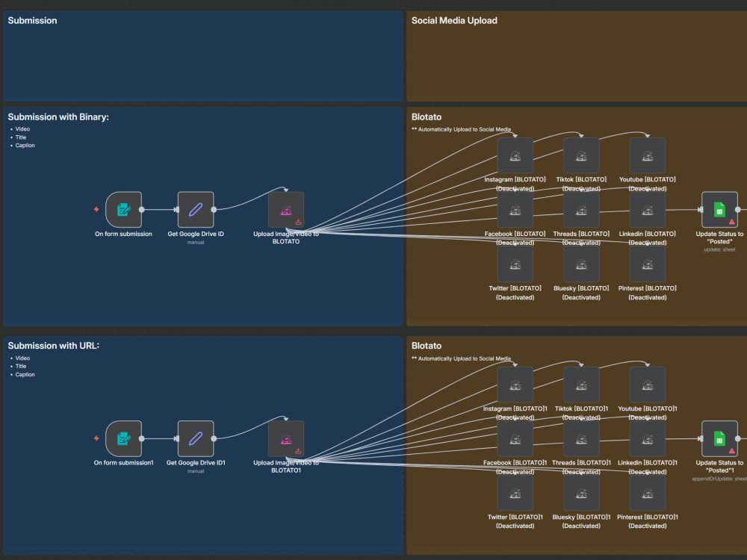
Task: Click the lightning trigger marker beside On form submission
Action: [96, 209]
